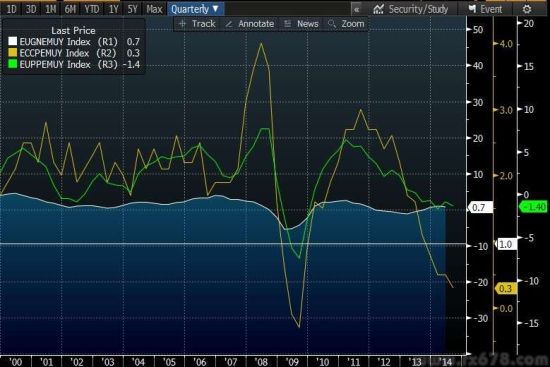Select ECCPEMUY Index legend label
This screenshot has height=367, width=550.
tap(56, 53)
